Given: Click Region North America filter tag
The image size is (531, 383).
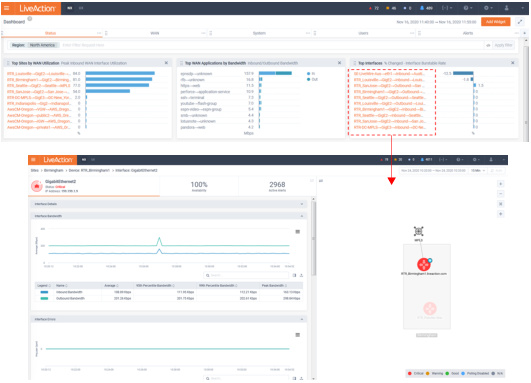Looking at the screenshot, I should 34,45.
